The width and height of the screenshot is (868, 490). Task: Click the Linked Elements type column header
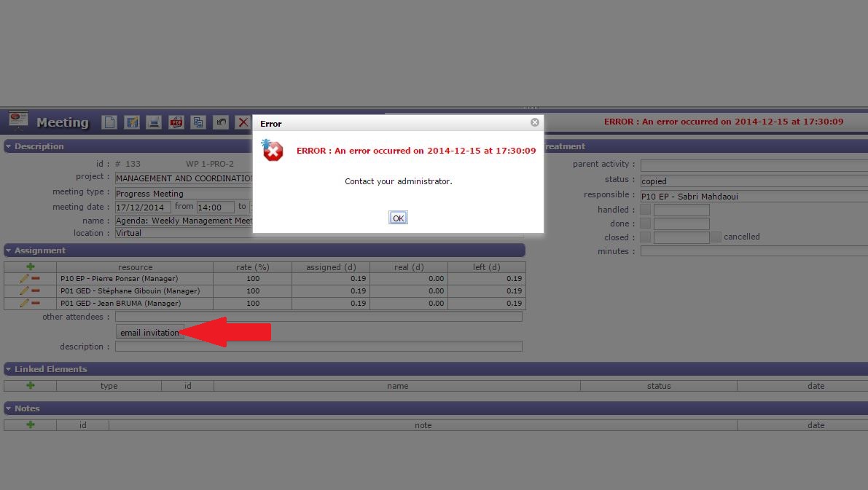coord(109,385)
